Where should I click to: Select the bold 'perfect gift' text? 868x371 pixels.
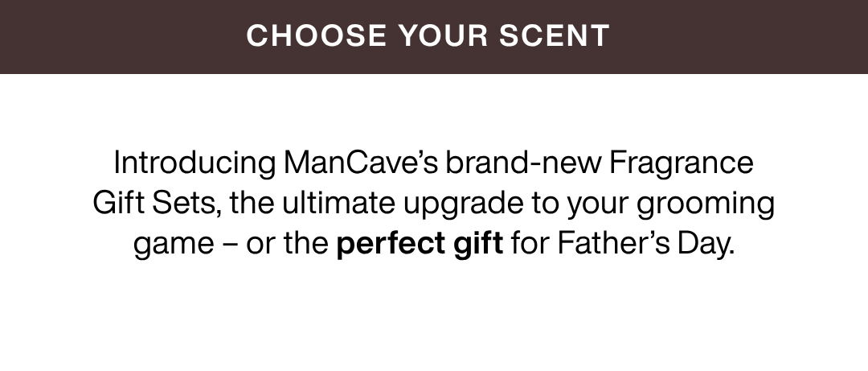(420, 243)
